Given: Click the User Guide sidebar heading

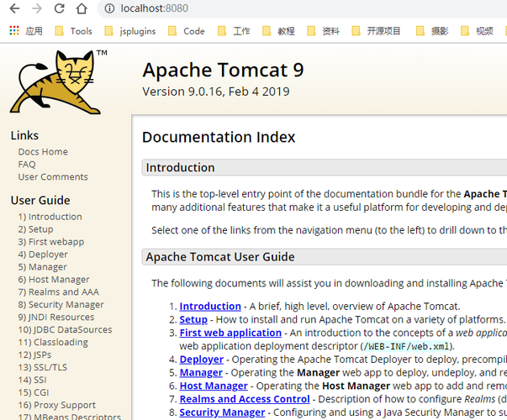Looking at the screenshot, I should point(40,200).
